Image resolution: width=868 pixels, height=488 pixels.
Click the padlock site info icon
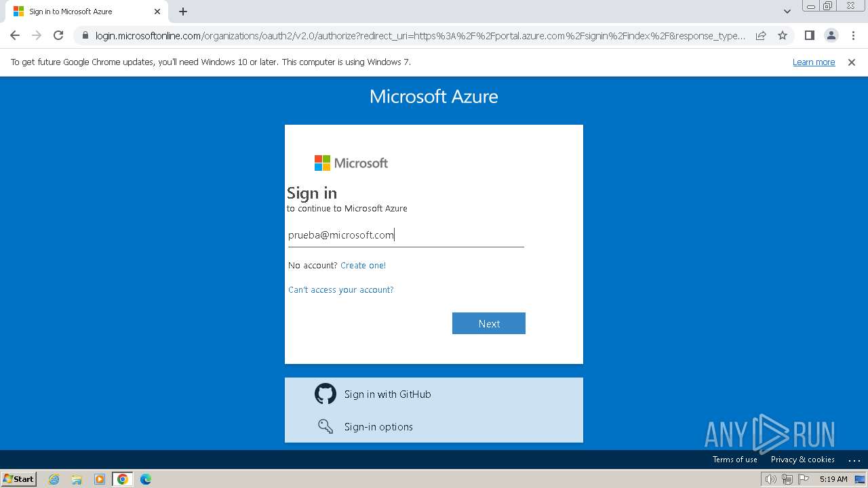(x=85, y=36)
